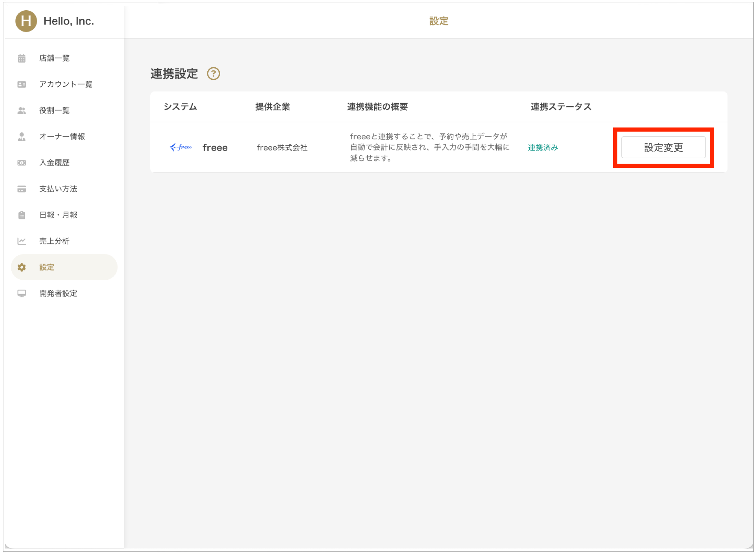This screenshot has width=756, height=554.
Task: Click the Hello, Inc. avatar logo
Action: tap(26, 21)
